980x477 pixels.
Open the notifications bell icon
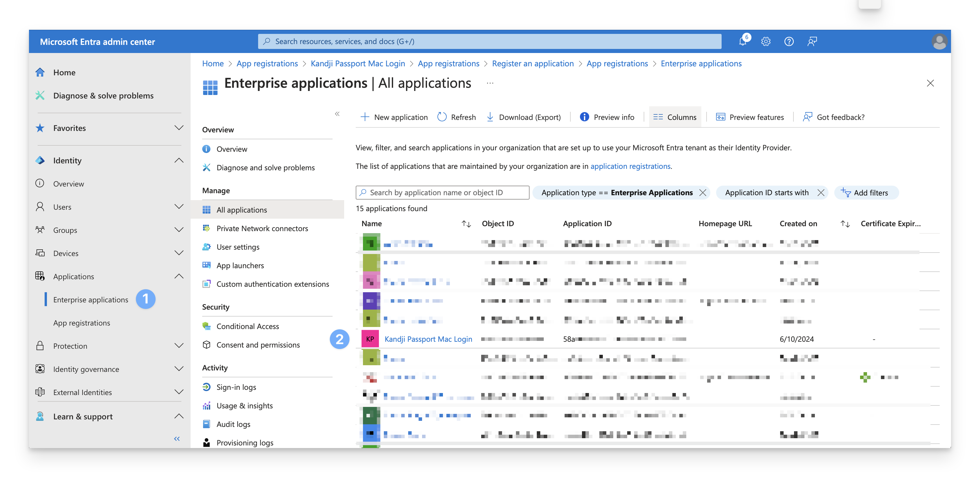coord(742,41)
